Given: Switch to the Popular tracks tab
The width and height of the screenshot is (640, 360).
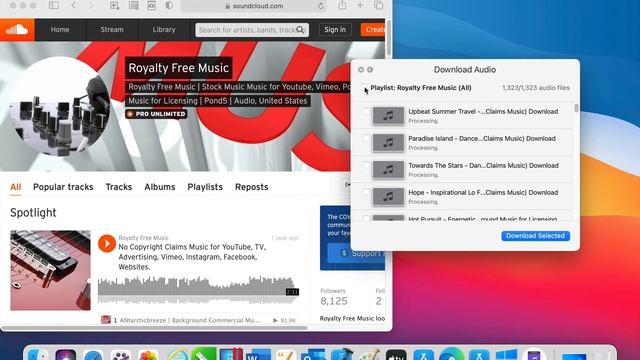Looking at the screenshot, I should click(63, 187).
